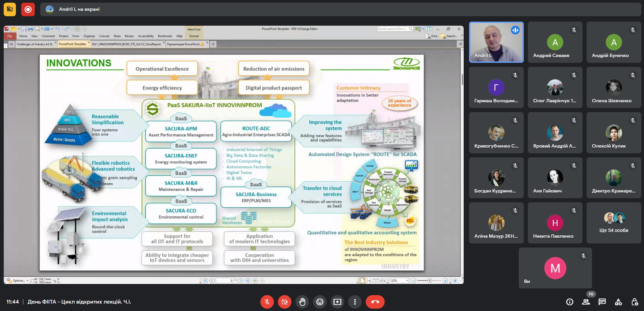Open the document tabs list button
Viewport: 644px width, 311px height.
coord(11,44)
